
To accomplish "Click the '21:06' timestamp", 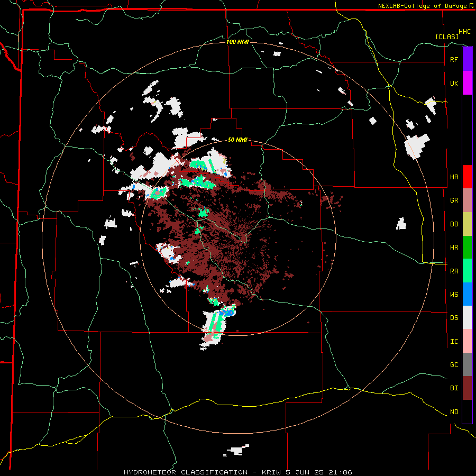I will [341, 472].
